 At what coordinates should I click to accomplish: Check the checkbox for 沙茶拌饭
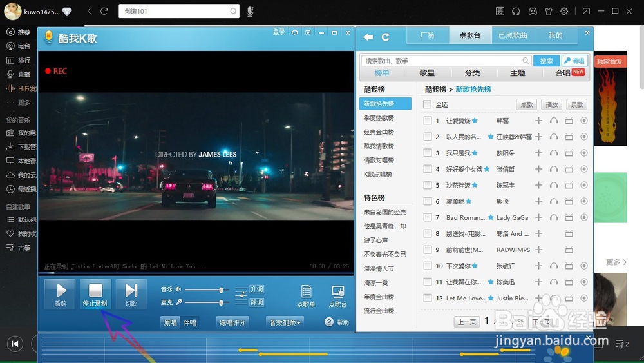pyautogui.click(x=428, y=186)
